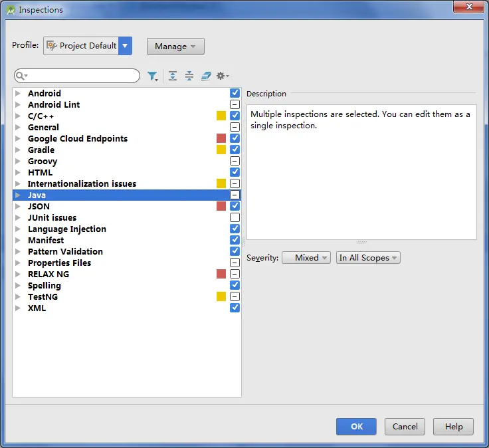Toggle the JSON inspections checkbox
This screenshot has width=489, height=448.
[x=235, y=206]
